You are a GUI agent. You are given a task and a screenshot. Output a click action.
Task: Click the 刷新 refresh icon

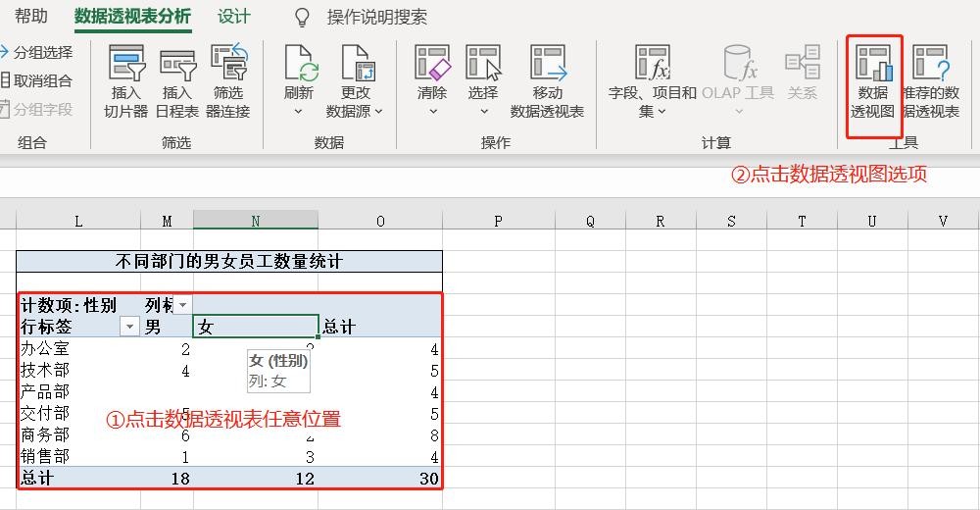(x=299, y=64)
